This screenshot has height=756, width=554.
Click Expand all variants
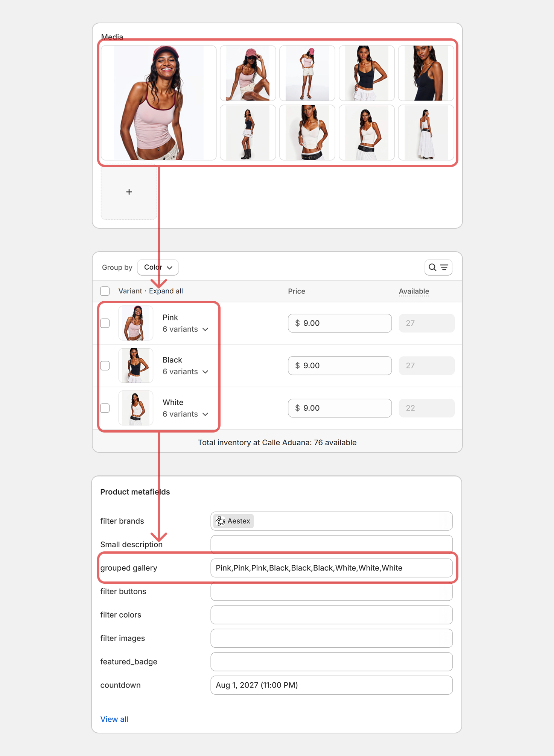[166, 291]
